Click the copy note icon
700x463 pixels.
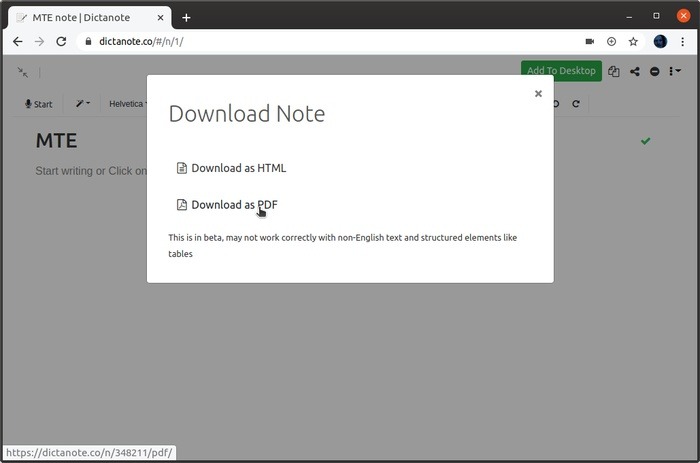click(x=614, y=71)
